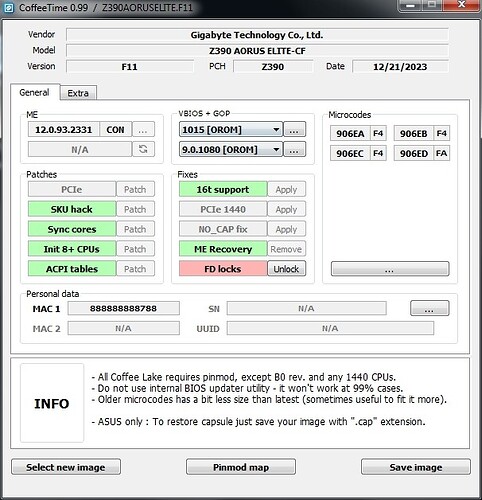This screenshot has width=482, height=500.
Task: Select the General tab
Action: [x=34, y=92]
